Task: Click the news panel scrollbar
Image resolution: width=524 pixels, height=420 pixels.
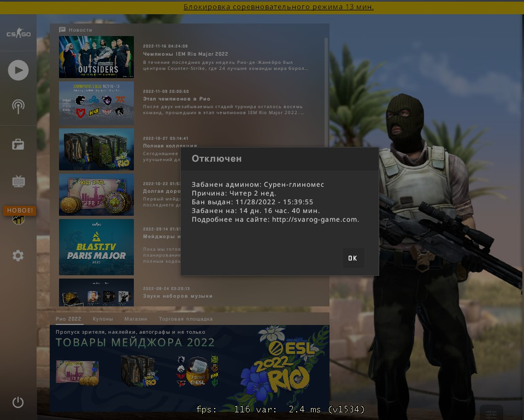Action: pos(326,92)
